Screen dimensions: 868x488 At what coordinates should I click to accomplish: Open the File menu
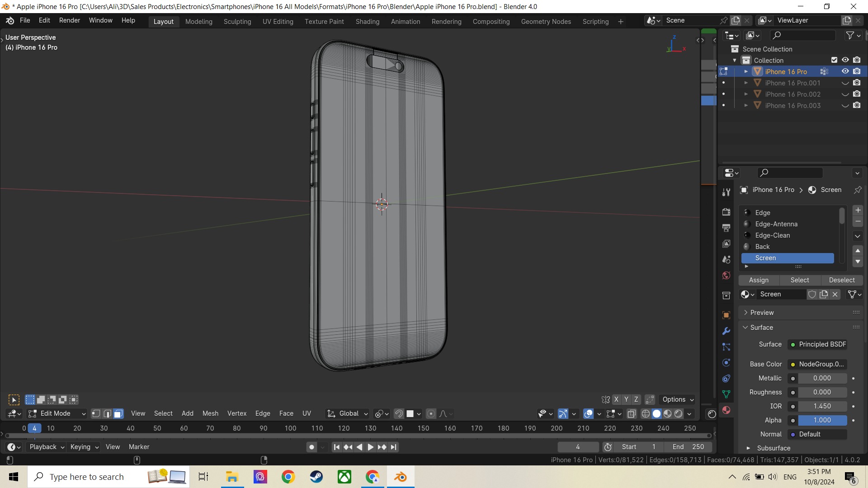pos(25,20)
